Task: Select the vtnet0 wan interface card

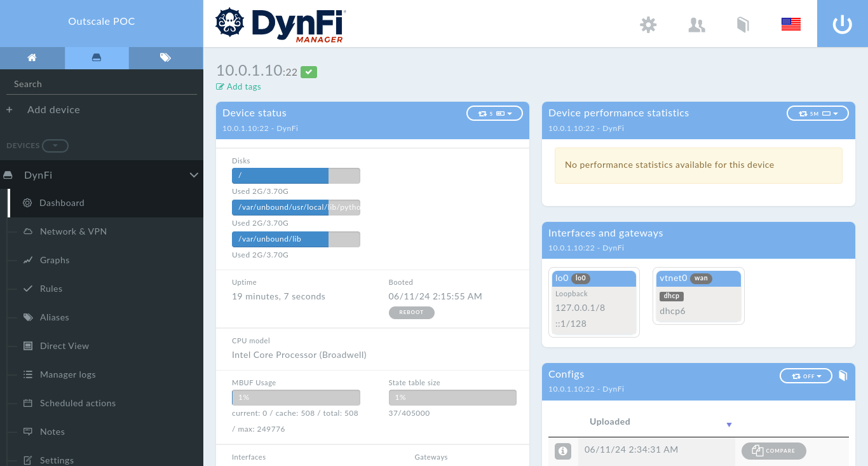Action: (x=699, y=296)
